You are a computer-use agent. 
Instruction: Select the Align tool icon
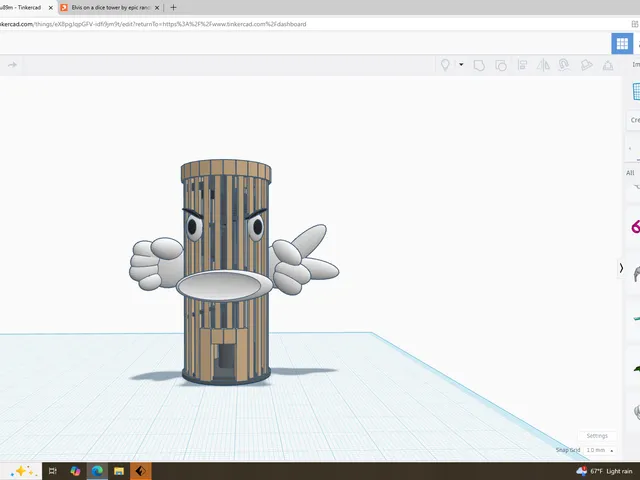pyautogui.click(x=522, y=65)
